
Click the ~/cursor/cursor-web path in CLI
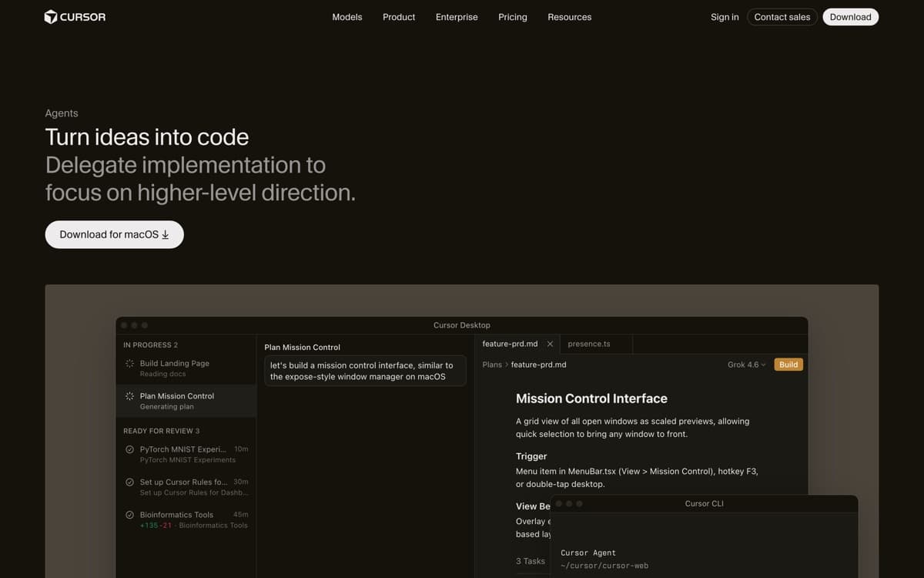(x=604, y=566)
